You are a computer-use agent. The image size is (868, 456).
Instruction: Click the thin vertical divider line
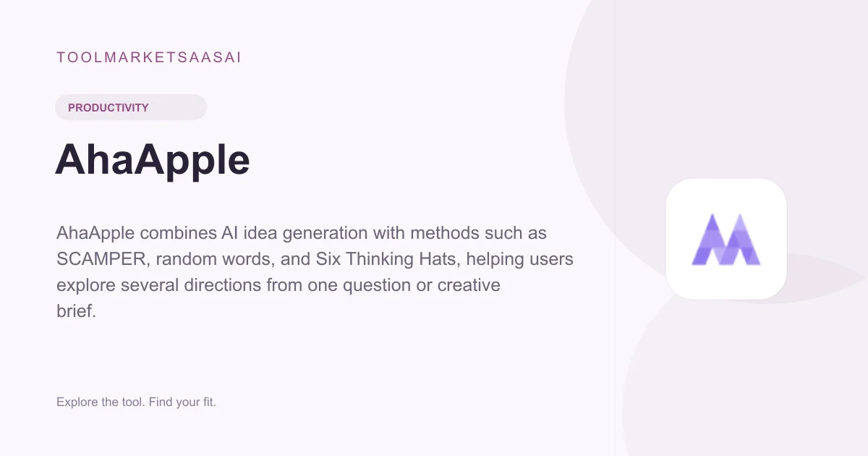click(615, 228)
